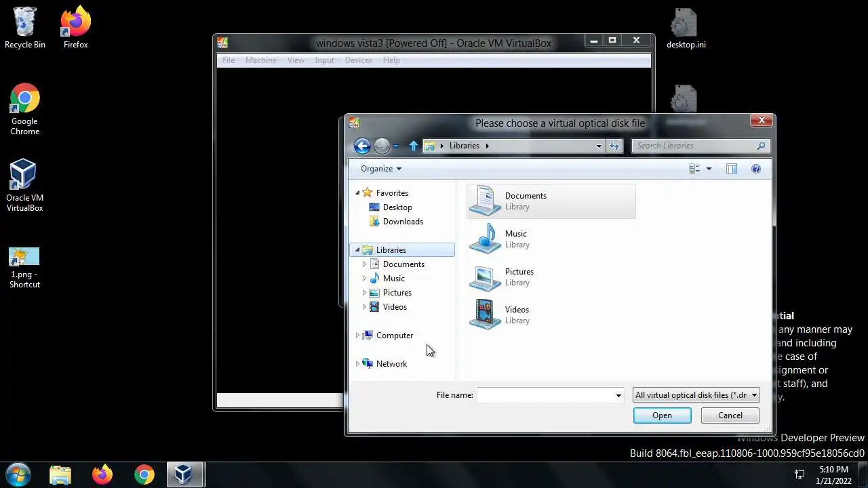The height and width of the screenshot is (488, 868).
Task: Open the Windows Start button
Action: [x=18, y=474]
